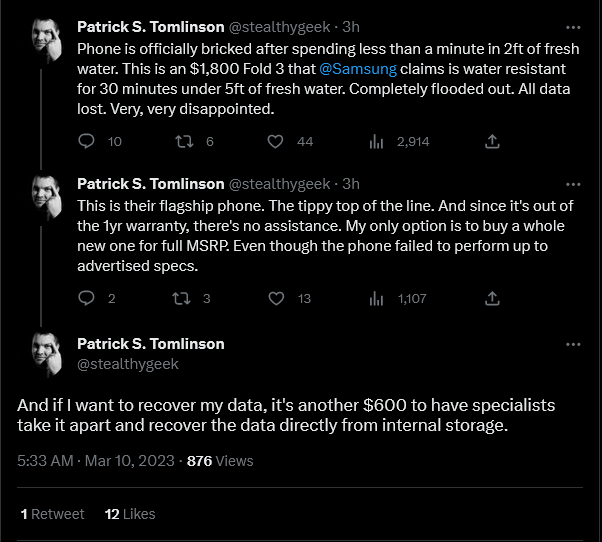The height and width of the screenshot is (542, 602).
Task: Open the @Samsung mention link
Action: click(358, 69)
